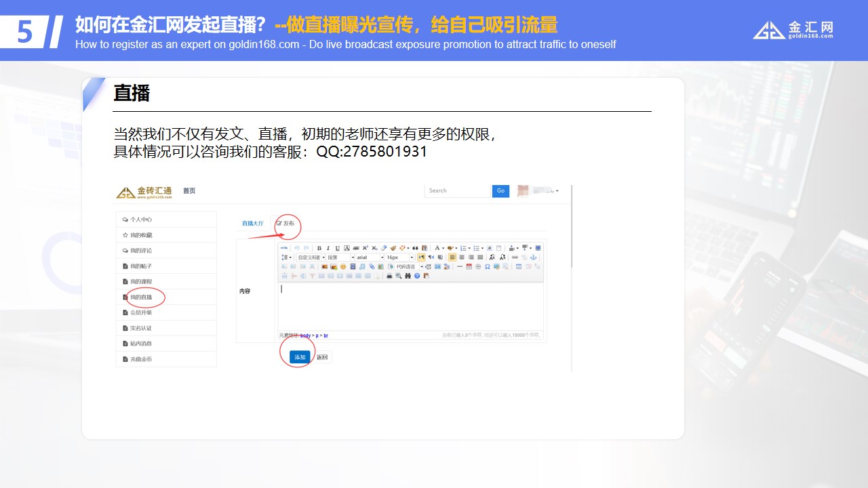This screenshot has width=868, height=488.
Task: Open the arial font family dropdown
Action: 370,257
